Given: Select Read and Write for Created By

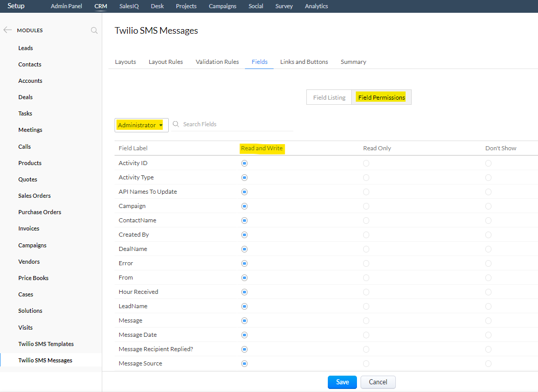Looking at the screenshot, I should tap(244, 235).
